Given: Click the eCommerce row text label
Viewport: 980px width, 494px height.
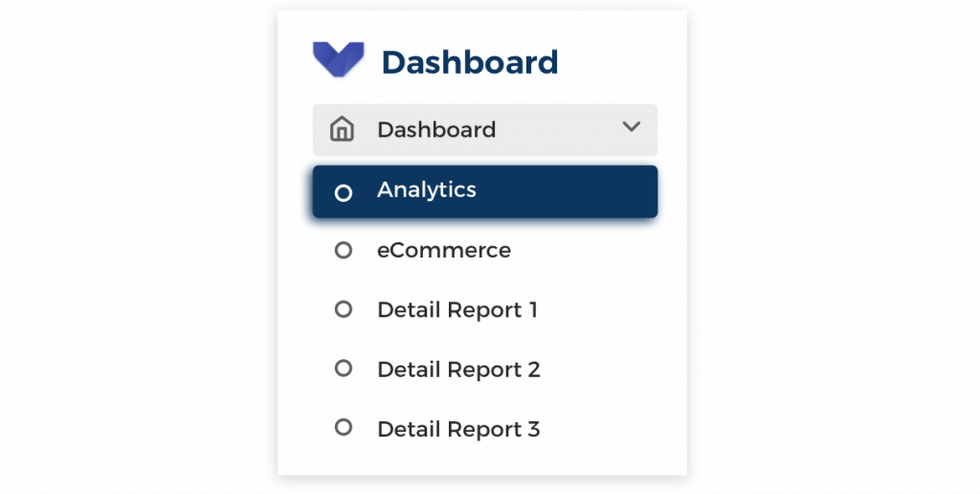Looking at the screenshot, I should coord(444,250).
